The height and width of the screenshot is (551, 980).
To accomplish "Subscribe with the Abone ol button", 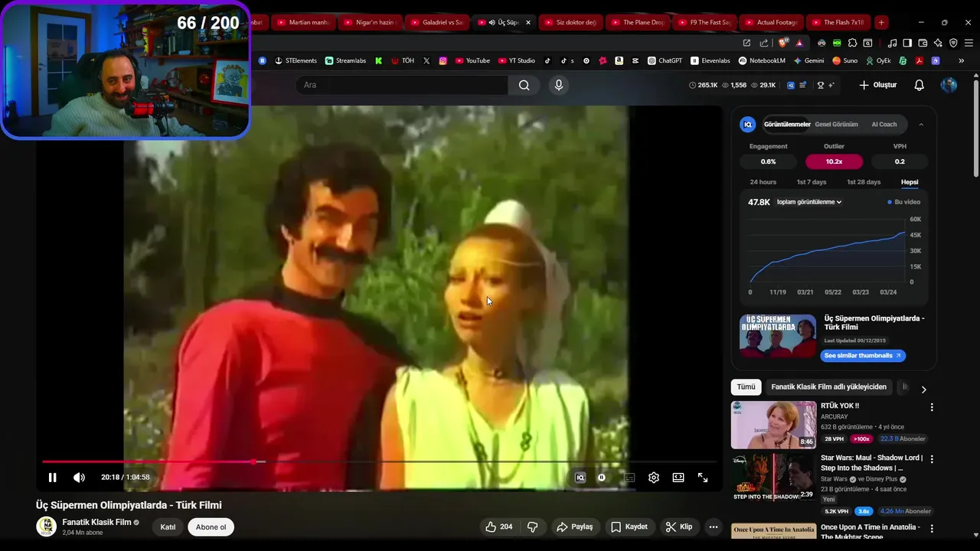I will click(x=211, y=527).
